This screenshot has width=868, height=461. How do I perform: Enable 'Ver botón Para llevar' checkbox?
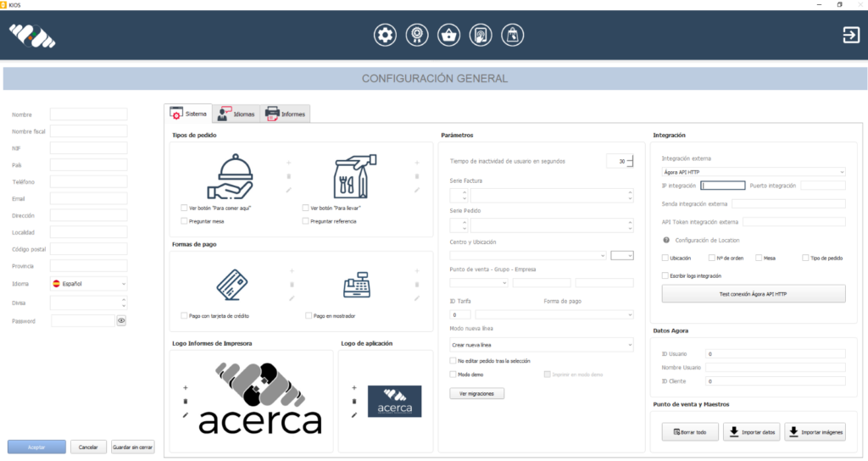pyautogui.click(x=305, y=208)
